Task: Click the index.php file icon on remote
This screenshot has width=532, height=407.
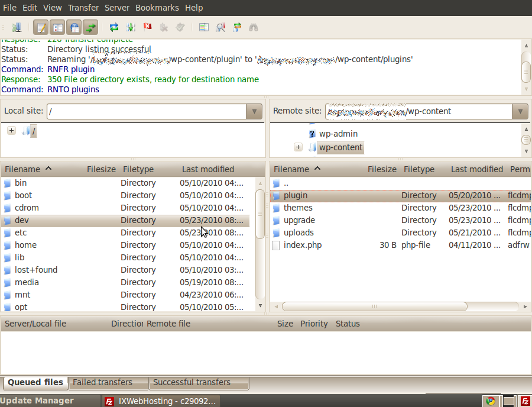Action: pos(276,246)
